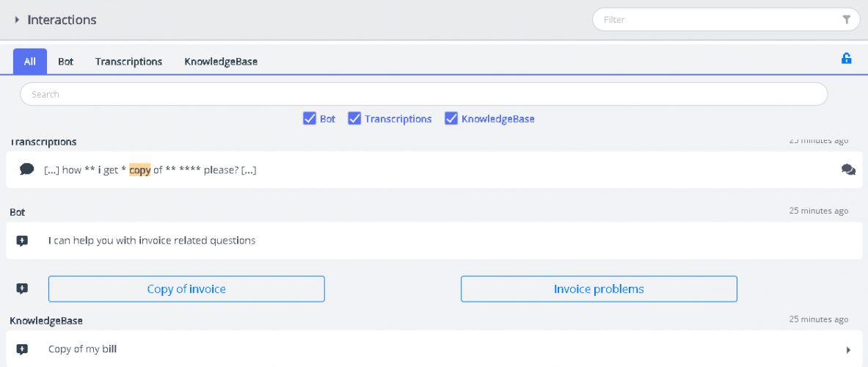Toggle the Transcriptions checkbox
Screen dimensions: 868x367
pos(354,118)
